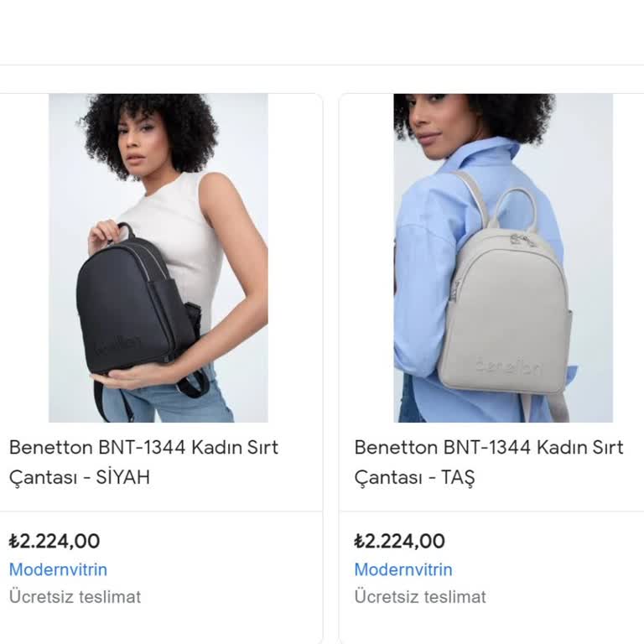Open Modernvitrin seller link for SİYAH bag
This screenshot has height=644, width=644.
pos(58,569)
